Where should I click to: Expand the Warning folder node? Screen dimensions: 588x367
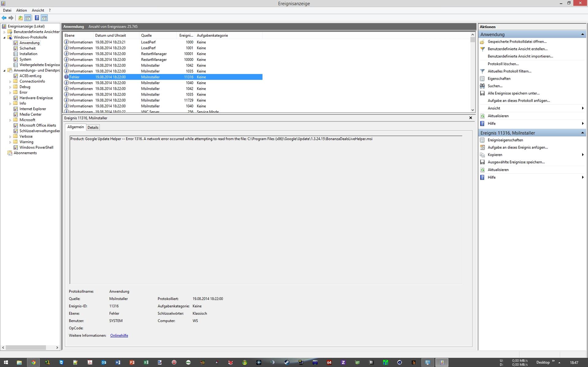click(x=10, y=142)
